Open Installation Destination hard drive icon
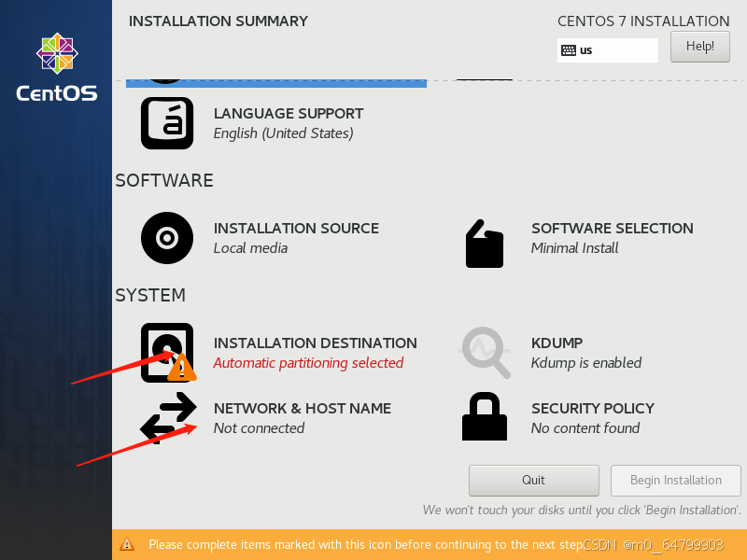The height and width of the screenshot is (560, 747). (167, 353)
